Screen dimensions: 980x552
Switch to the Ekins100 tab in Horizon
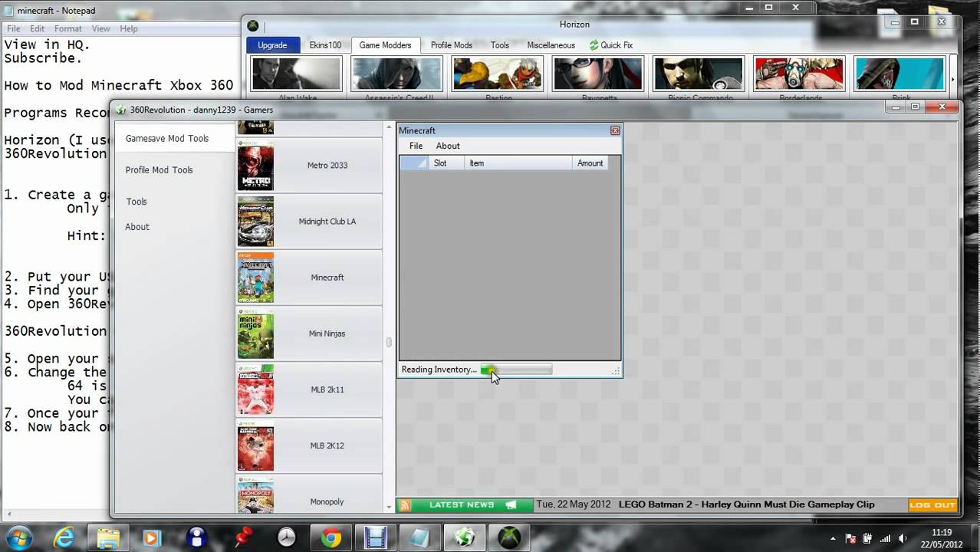tap(325, 45)
